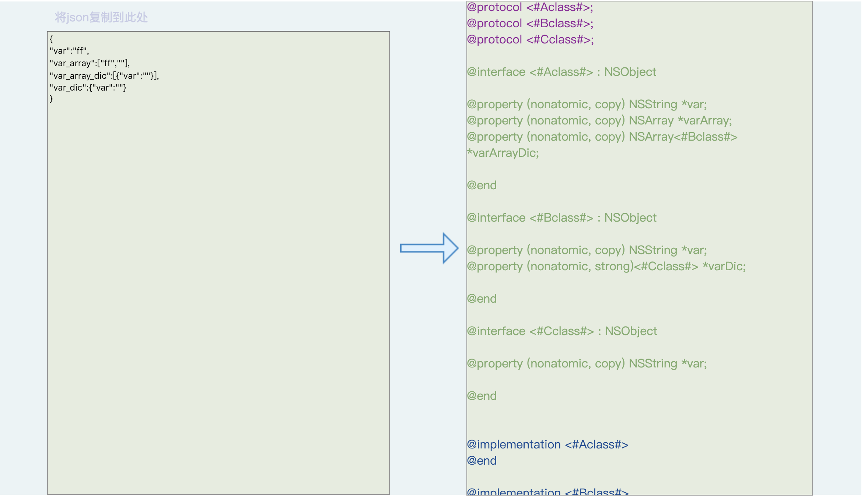Click the '"var_dic":{"var":""}' JSON line
The image size is (868, 500).
[88, 88]
